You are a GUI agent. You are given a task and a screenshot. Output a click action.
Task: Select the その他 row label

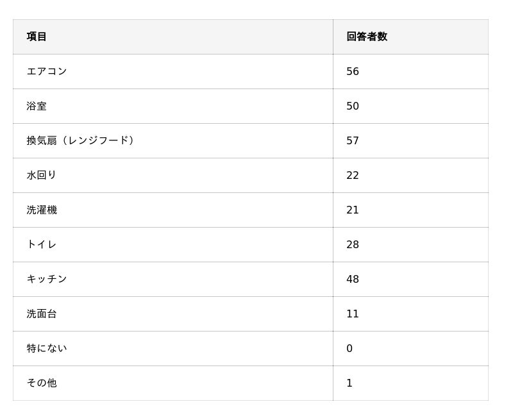[42, 383]
